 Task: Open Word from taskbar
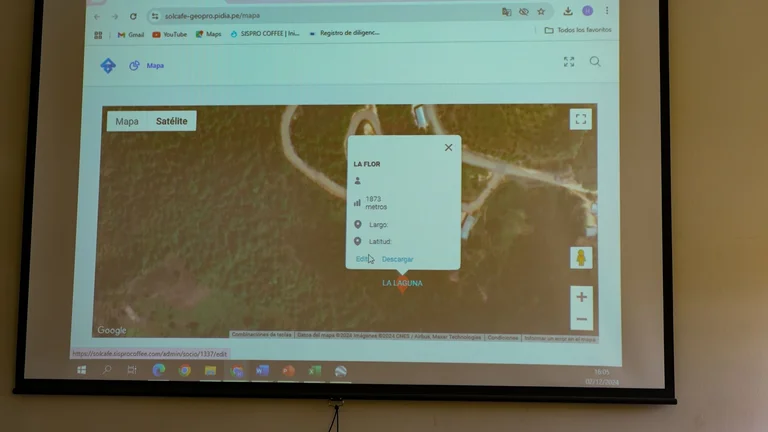coord(262,371)
